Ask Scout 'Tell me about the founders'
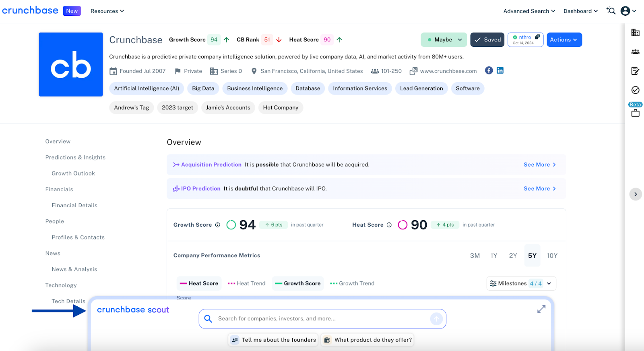 point(273,340)
